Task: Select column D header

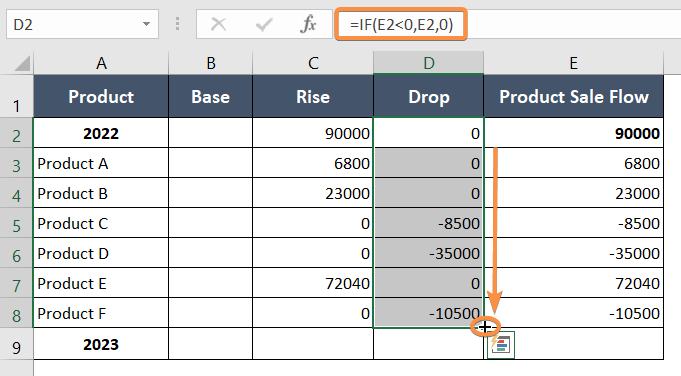Action: tap(429, 63)
